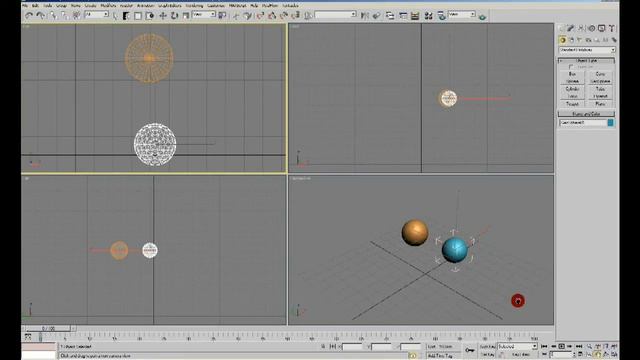Viewport: 640px width, 360px height.
Task: Click the Tube primitive button
Action: [x=600, y=89]
